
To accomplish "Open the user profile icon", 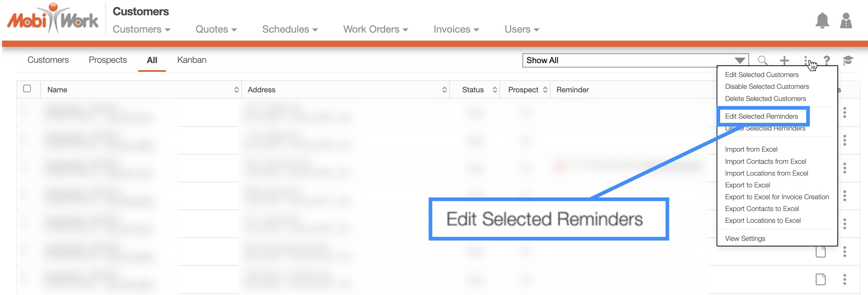I will pos(846,21).
